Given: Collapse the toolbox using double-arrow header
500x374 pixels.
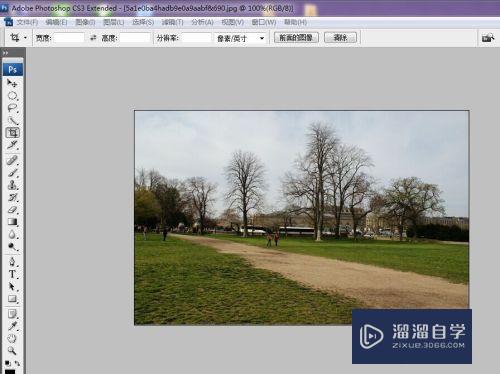Looking at the screenshot, I should click(x=6, y=53).
